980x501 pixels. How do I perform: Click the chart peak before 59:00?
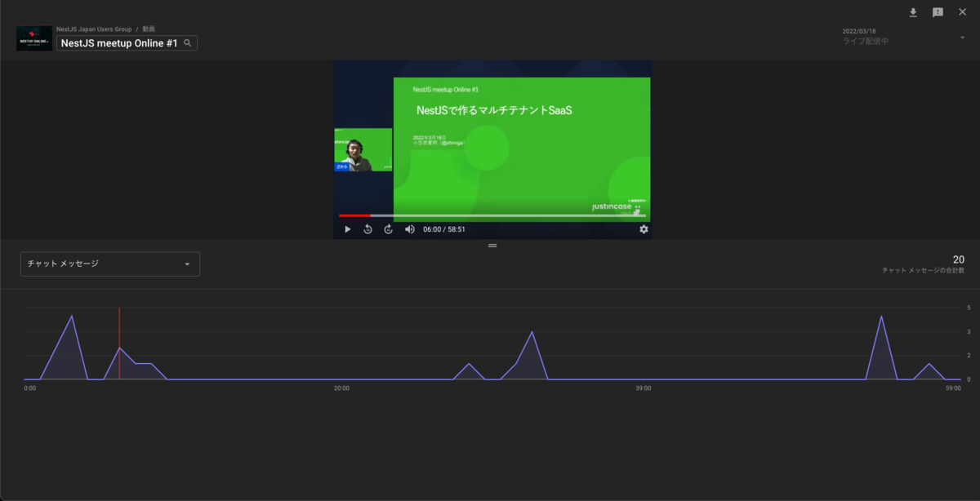pos(881,317)
